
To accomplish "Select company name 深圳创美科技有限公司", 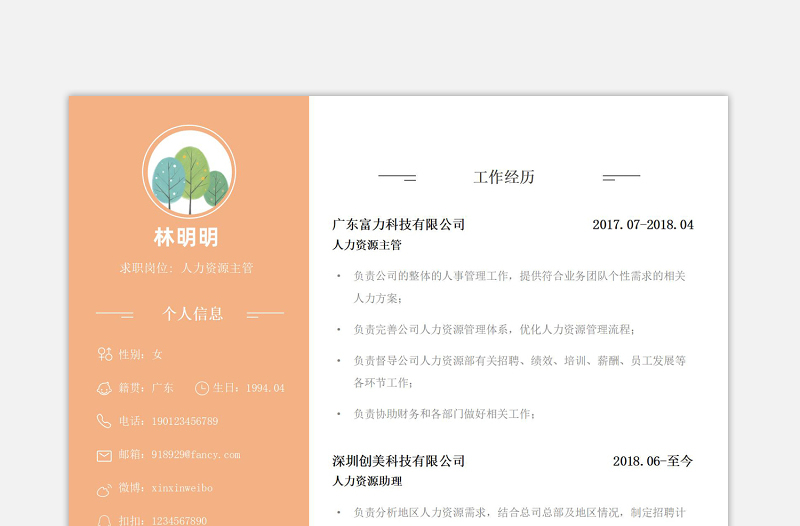I will [398, 461].
